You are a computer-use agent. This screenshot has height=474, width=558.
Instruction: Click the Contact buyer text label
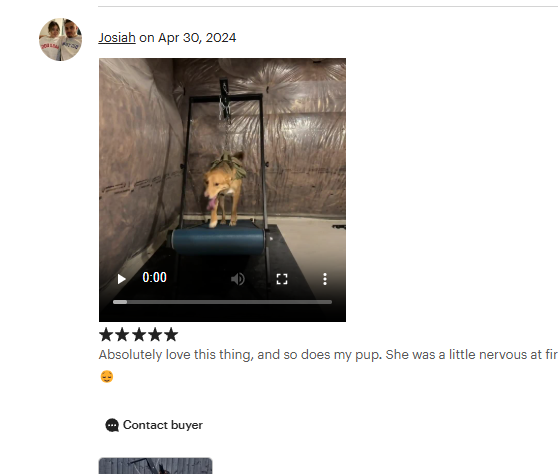pyautogui.click(x=163, y=425)
